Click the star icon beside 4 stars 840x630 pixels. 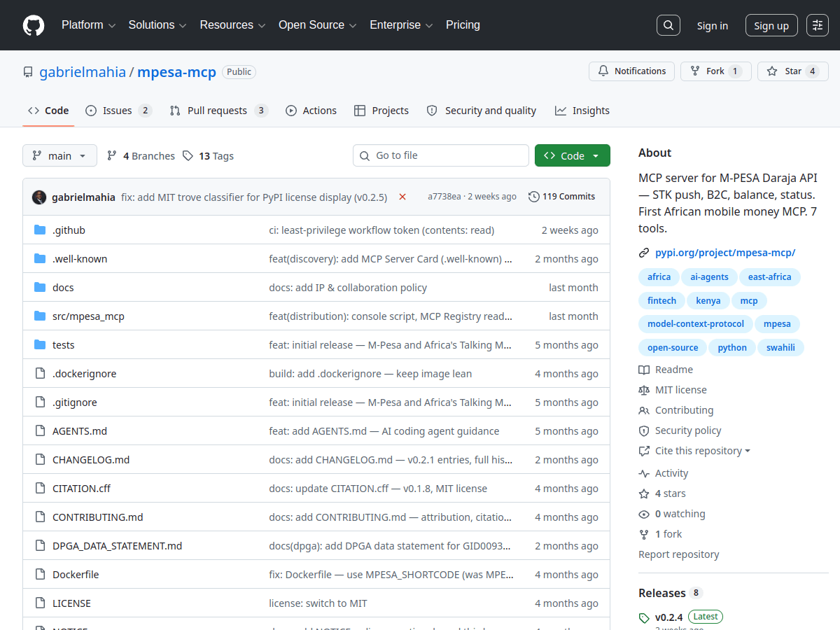tap(644, 494)
